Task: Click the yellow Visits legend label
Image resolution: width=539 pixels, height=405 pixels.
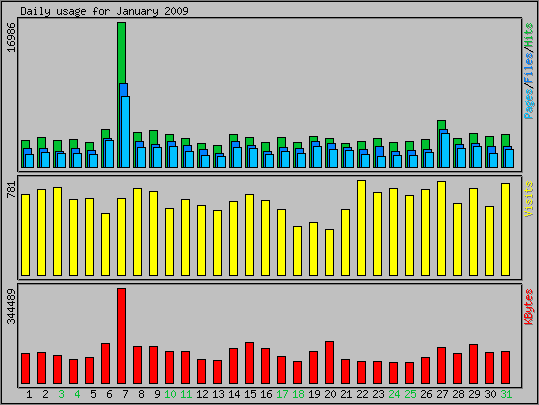Action: tap(529, 199)
